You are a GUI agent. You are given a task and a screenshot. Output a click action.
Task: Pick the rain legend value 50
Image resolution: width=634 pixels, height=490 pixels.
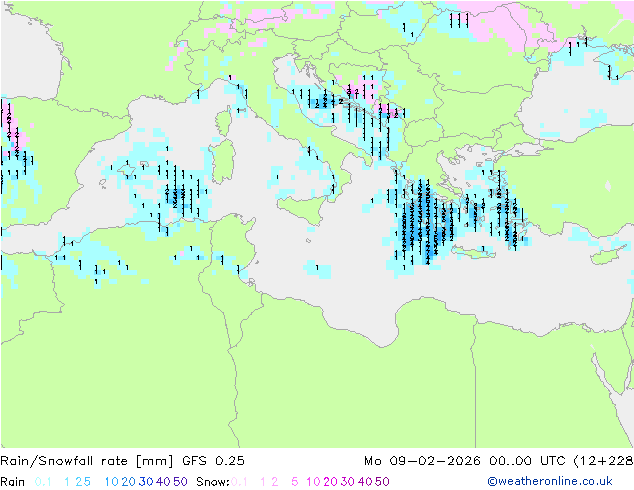click(x=180, y=482)
